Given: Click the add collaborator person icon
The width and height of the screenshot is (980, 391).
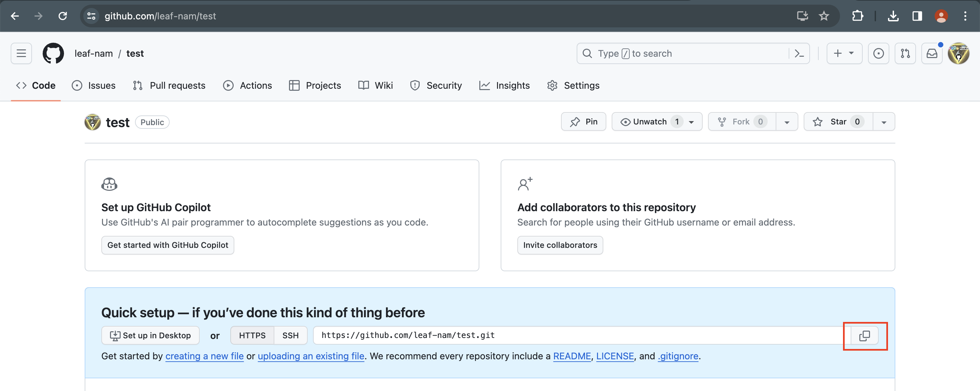Looking at the screenshot, I should tap(525, 184).
